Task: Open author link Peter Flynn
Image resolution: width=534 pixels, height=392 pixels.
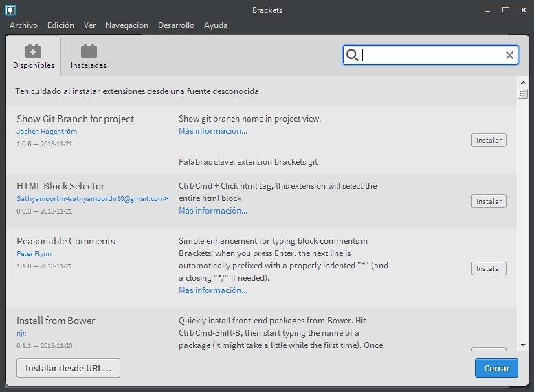Action: pyautogui.click(x=34, y=254)
